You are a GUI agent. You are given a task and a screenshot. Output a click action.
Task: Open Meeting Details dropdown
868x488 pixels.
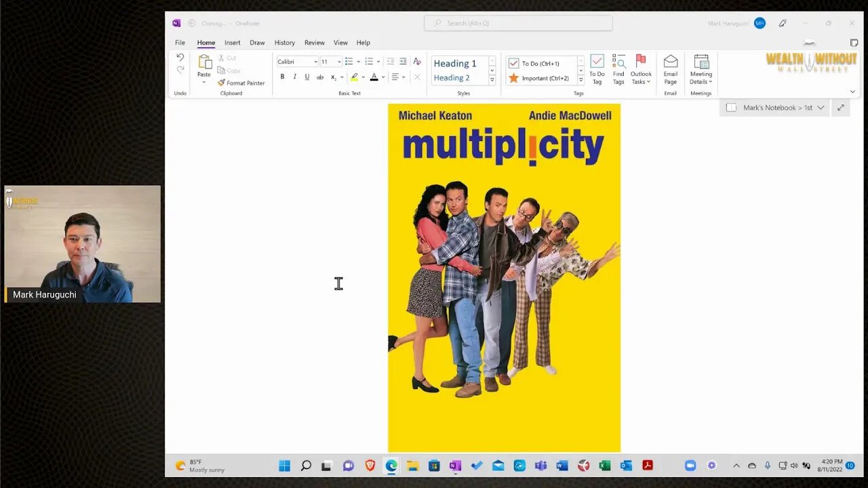tap(701, 70)
